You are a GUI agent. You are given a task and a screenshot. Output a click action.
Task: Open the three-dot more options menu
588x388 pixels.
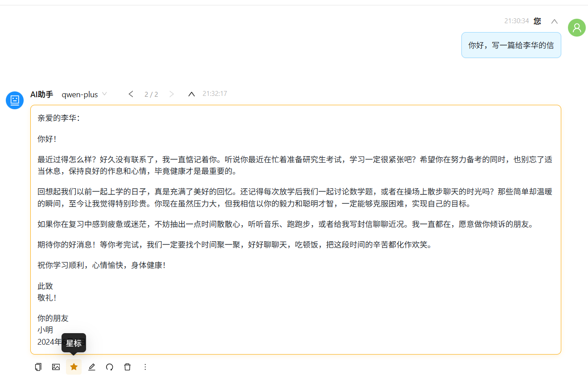145,367
